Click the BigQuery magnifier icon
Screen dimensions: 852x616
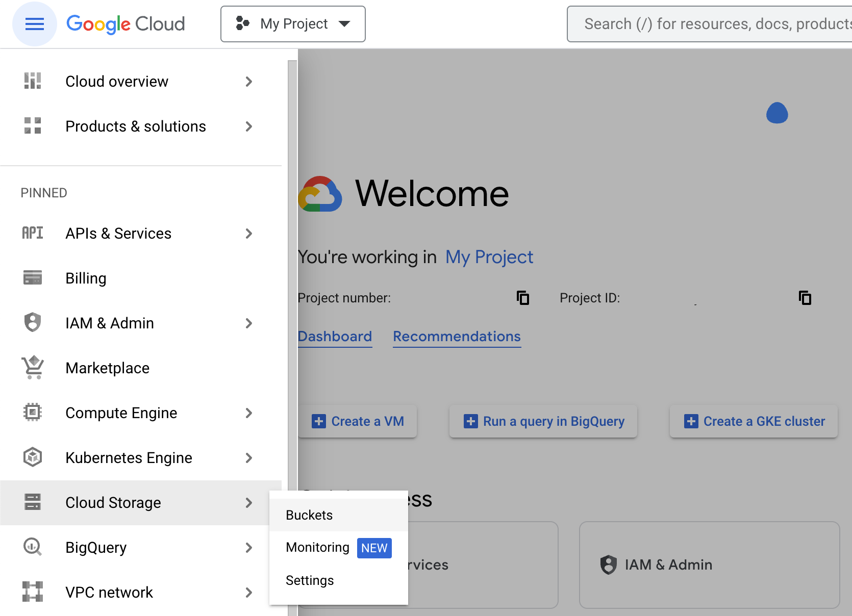point(32,547)
